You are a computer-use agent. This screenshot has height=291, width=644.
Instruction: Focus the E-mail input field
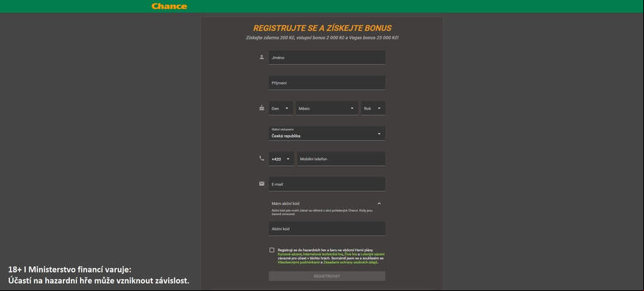click(x=327, y=184)
